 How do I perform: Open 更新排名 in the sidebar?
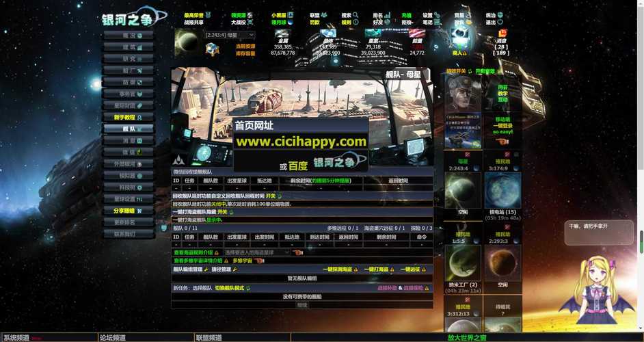click(129, 222)
